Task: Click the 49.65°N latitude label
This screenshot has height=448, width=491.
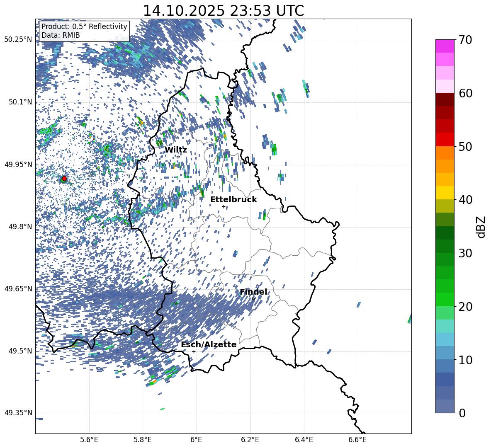Action: click(18, 288)
